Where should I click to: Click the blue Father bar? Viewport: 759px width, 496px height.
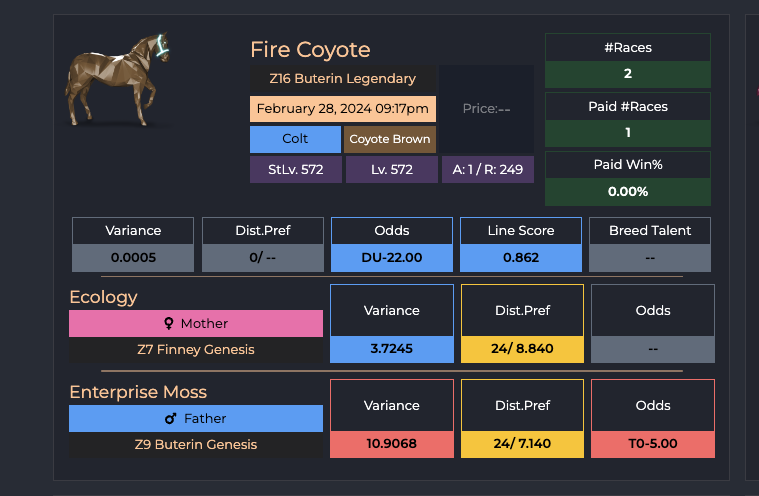click(196, 419)
